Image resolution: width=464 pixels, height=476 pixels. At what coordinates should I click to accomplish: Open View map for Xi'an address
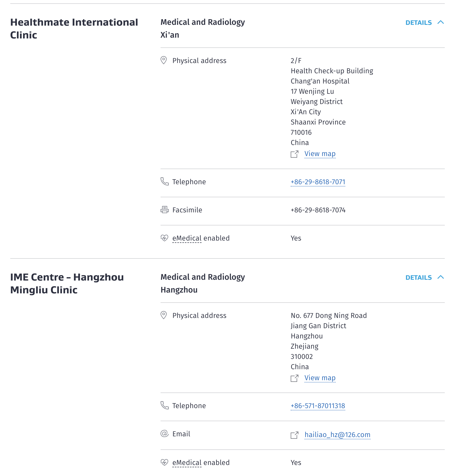click(320, 154)
